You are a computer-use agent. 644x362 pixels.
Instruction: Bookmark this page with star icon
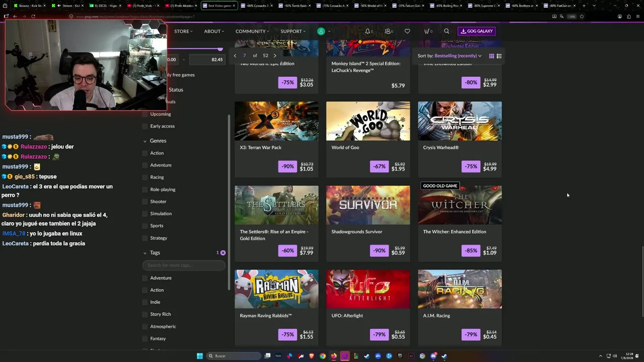pyautogui.click(x=582, y=17)
